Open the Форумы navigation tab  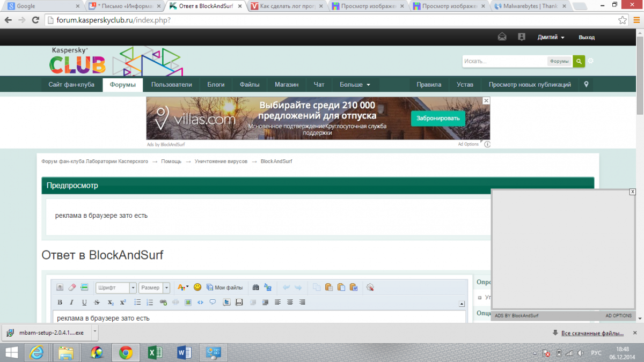123,85
